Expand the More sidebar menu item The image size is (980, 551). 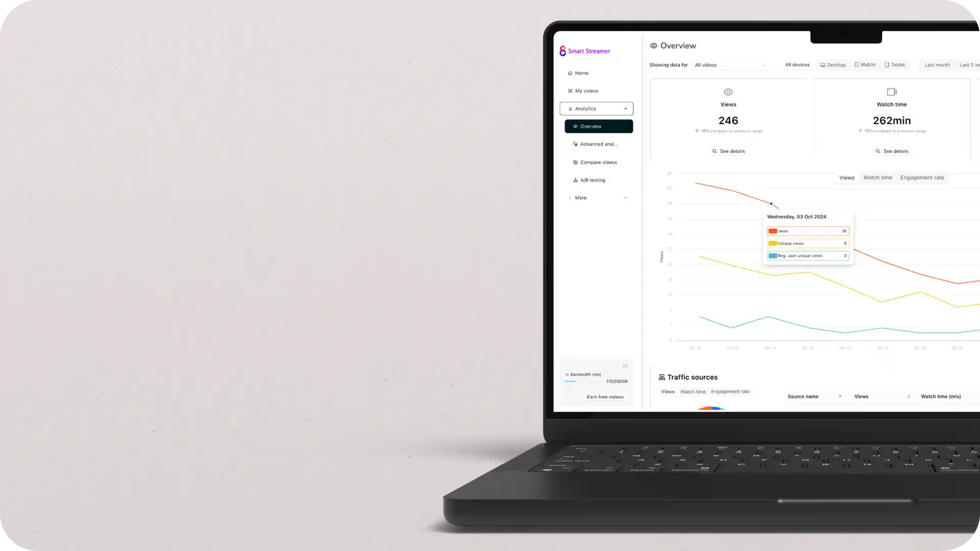tap(596, 197)
